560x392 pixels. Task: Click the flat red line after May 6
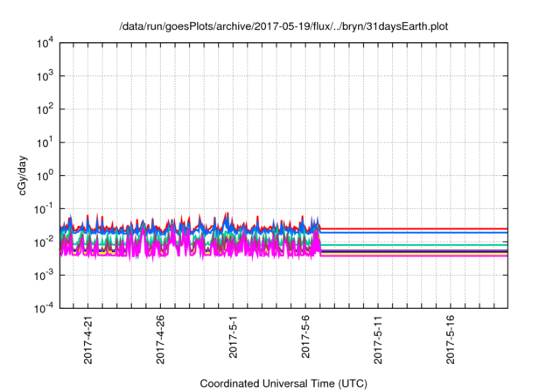[411, 228]
